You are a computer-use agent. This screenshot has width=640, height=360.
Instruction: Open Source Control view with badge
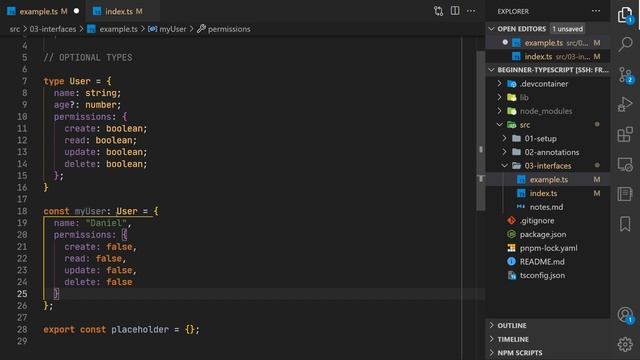[x=625, y=75]
